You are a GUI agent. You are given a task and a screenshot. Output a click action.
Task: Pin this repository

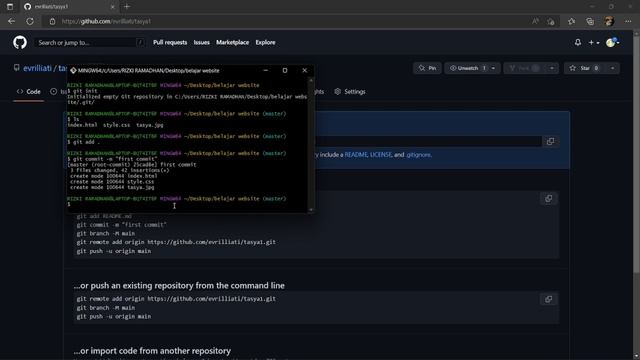click(427, 68)
